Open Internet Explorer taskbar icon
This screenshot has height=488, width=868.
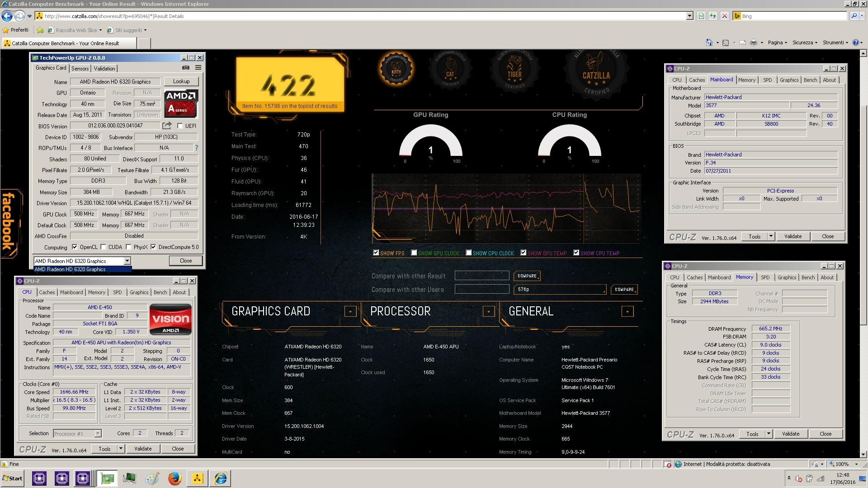(x=221, y=478)
